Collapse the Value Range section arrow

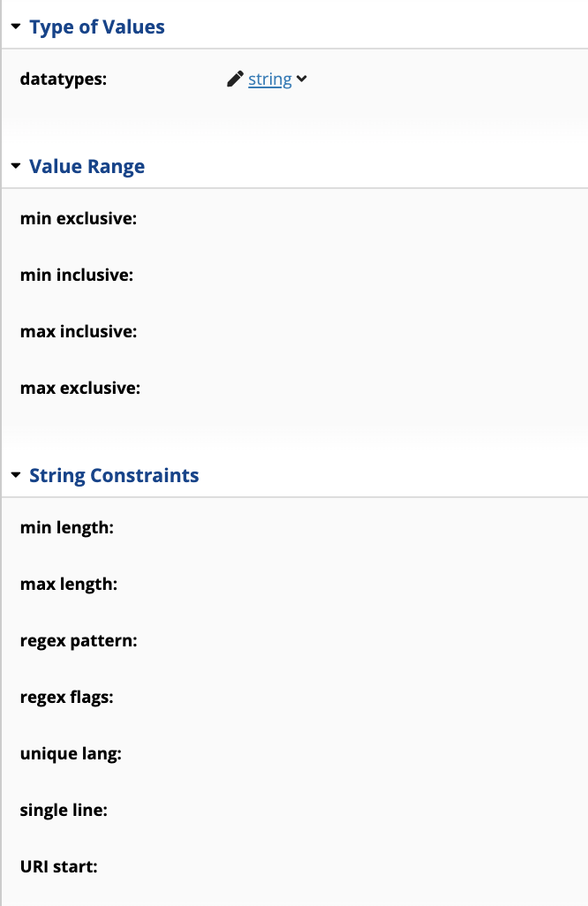(x=16, y=166)
